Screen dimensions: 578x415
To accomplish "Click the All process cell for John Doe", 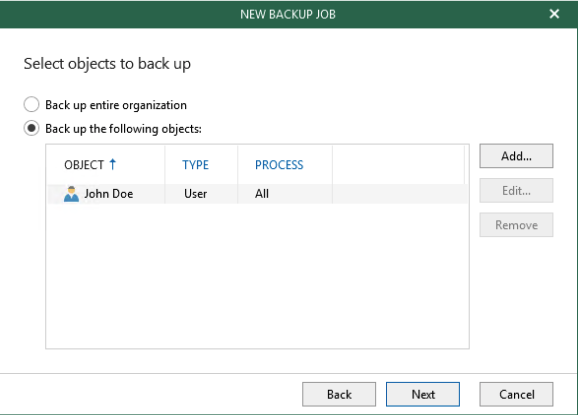I will pyautogui.click(x=262, y=194).
